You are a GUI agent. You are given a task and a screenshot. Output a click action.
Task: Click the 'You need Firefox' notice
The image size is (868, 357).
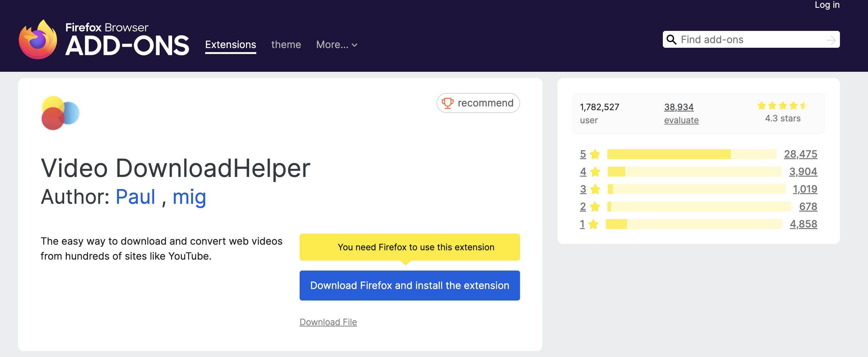click(409, 247)
